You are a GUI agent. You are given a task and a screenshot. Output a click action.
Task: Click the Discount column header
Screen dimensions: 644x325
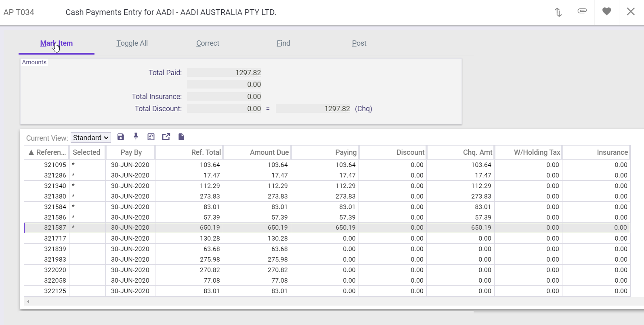[x=393, y=152]
